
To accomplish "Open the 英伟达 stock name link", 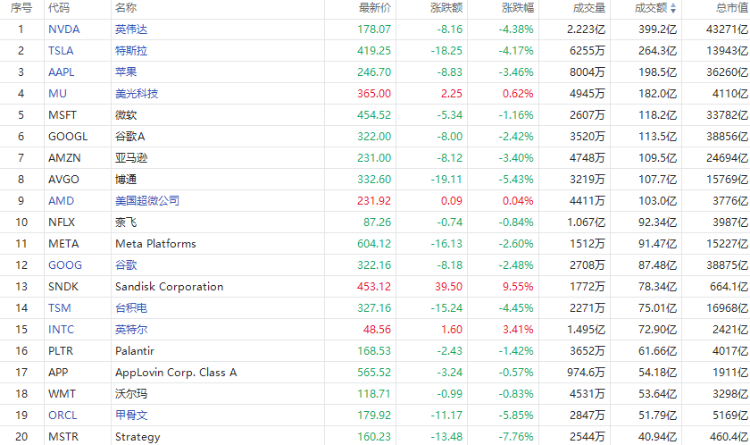I will [131, 29].
